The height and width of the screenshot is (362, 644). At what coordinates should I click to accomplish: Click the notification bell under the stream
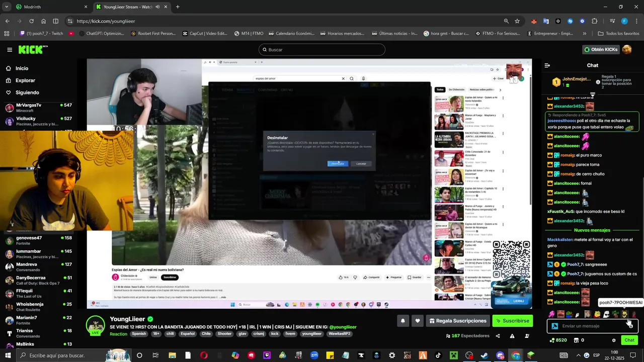(403, 321)
